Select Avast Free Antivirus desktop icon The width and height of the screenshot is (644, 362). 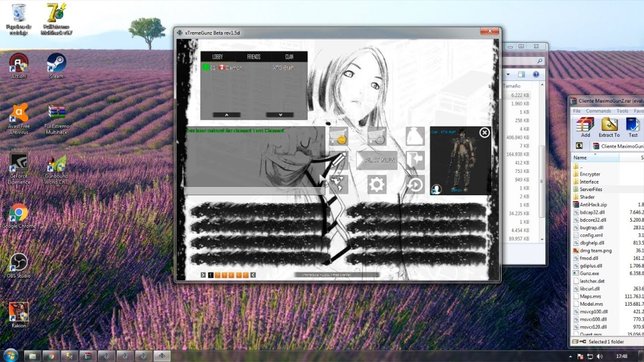tap(19, 119)
